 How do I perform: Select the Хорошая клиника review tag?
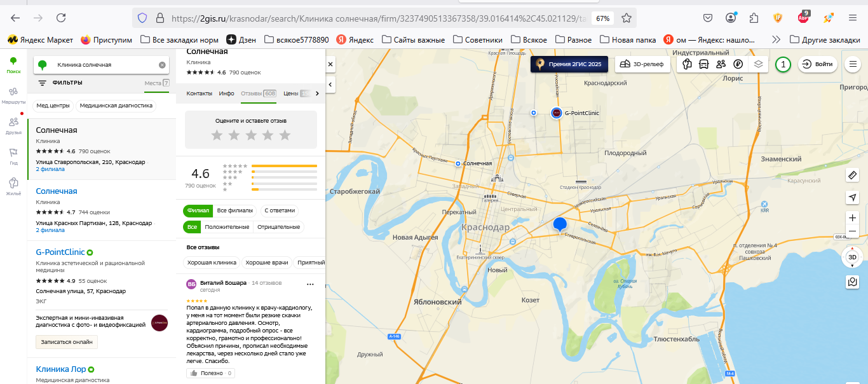[212, 263]
